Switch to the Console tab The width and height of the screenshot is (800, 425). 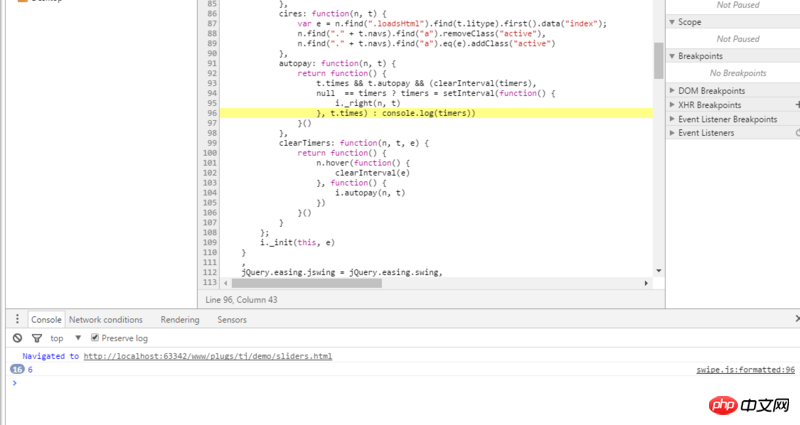pyautogui.click(x=46, y=319)
